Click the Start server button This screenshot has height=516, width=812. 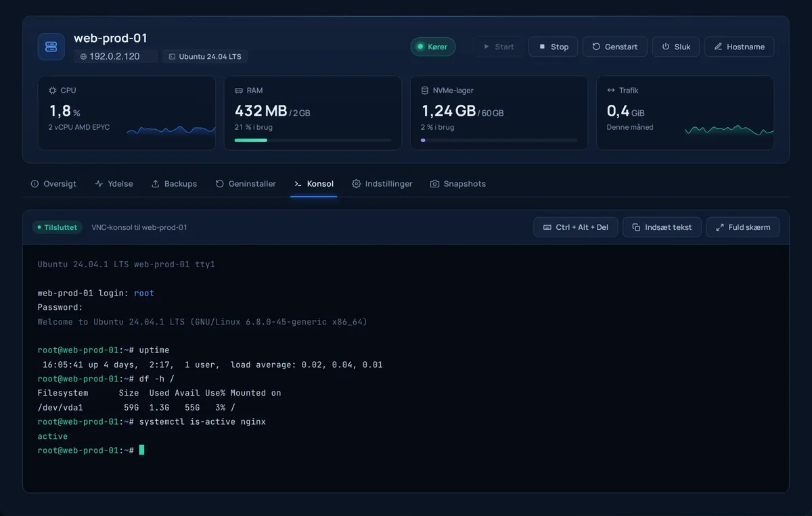tap(498, 47)
